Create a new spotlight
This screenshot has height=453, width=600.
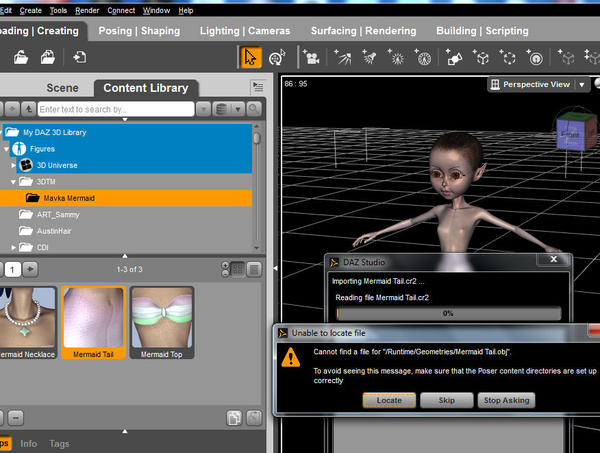(369, 58)
